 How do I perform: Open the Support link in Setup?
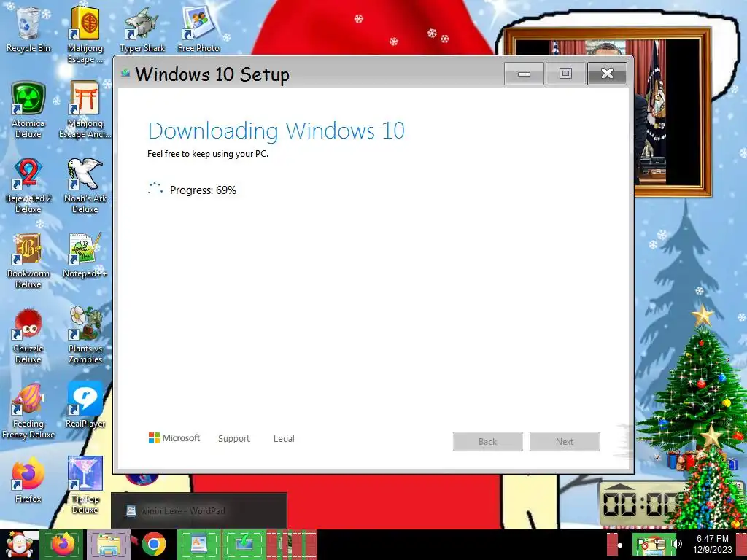[234, 438]
